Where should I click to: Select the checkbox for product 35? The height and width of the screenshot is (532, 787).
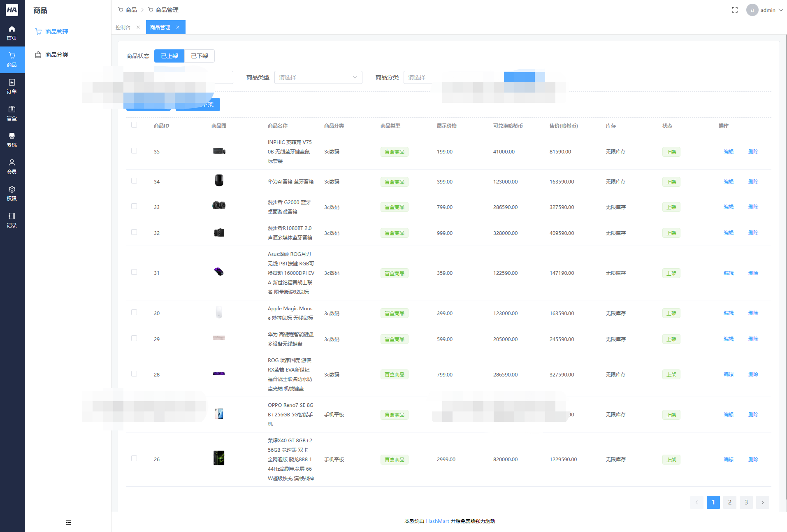click(x=134, y=151)
